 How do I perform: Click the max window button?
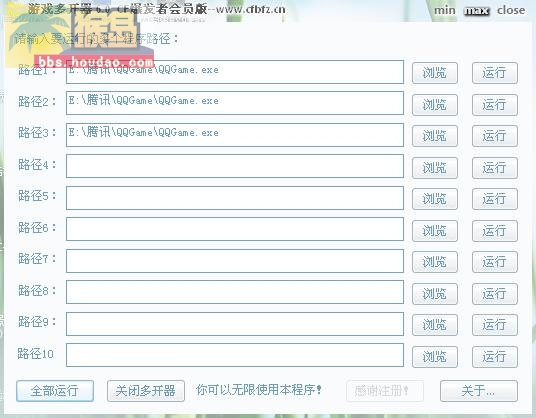477,11
